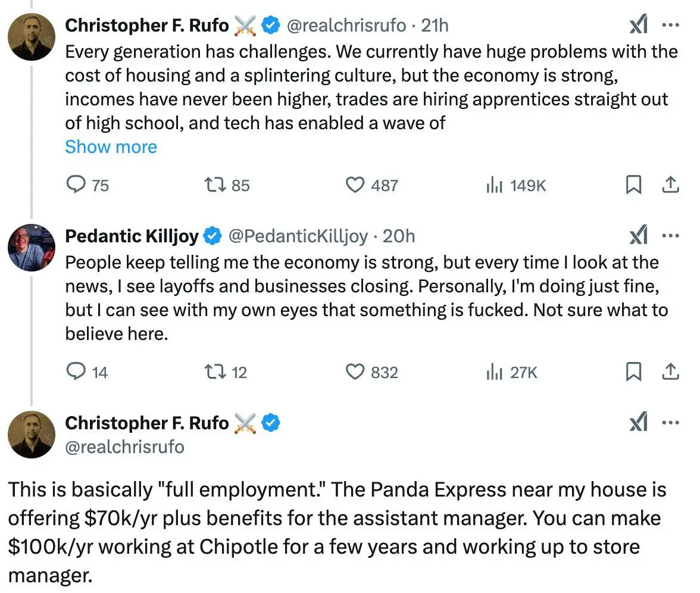The width and height of the screenshot is (700, 593).
Task: Like the tweet with 487 likes
Action: point(355,185)
